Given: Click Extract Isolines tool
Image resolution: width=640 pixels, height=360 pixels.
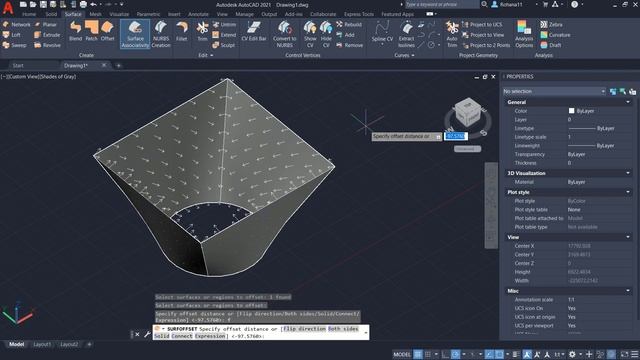Looking at the screenshot, I should pos(407,34).
